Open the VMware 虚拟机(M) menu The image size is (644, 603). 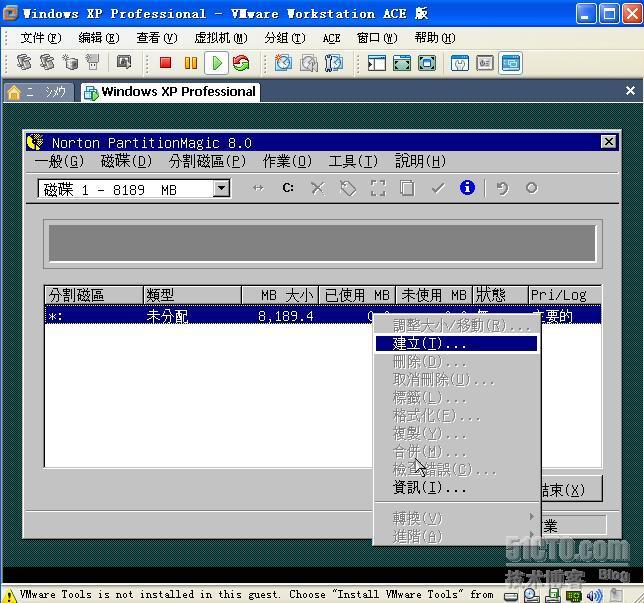click(221, 38)
